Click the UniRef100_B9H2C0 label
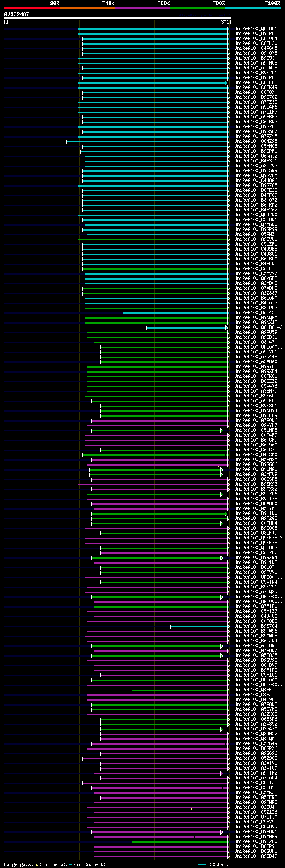The image size is (285, 868). click(x=256, y=841)
